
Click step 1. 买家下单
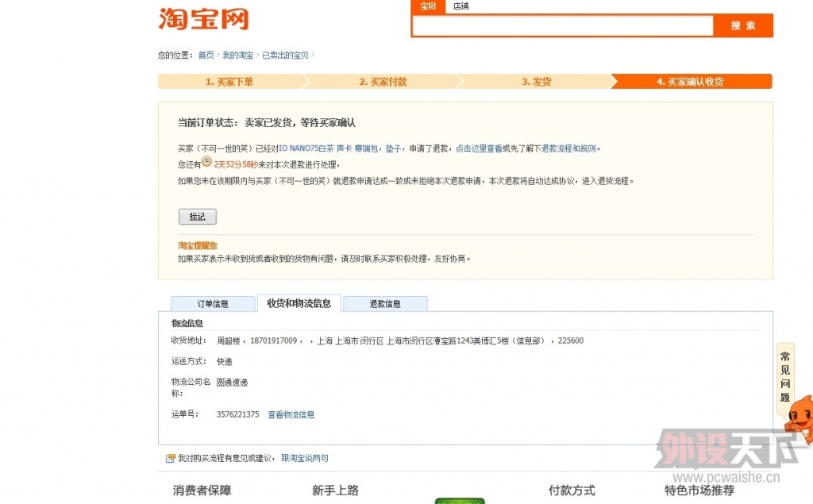pos(229,82)
